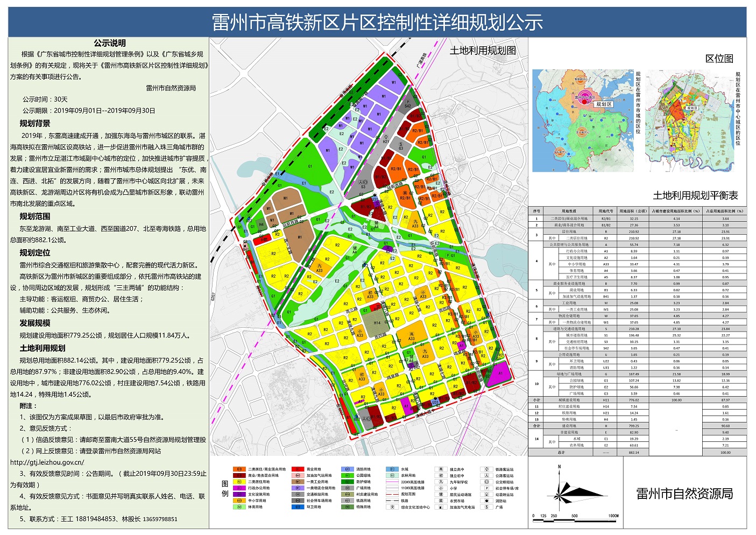
Task: Click the 农贸市场 legend symbol
Action: click(x=441, y=501)
